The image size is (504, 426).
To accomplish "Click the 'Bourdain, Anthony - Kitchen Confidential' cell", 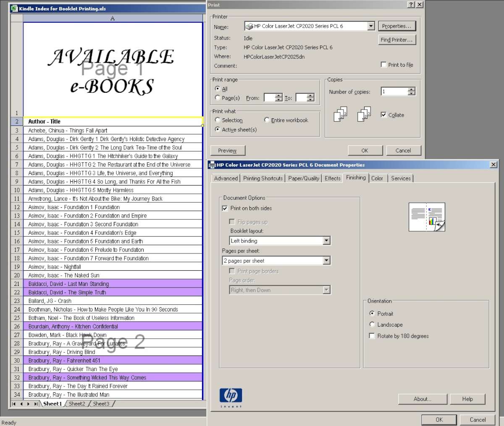I will pyautogui.click(x=113, y=326).
